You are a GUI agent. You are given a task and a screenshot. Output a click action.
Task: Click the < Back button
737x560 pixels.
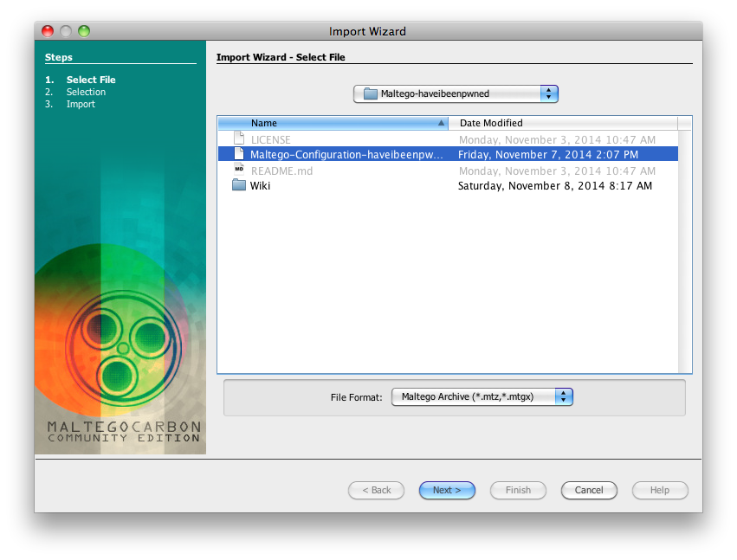coord(376,490)
